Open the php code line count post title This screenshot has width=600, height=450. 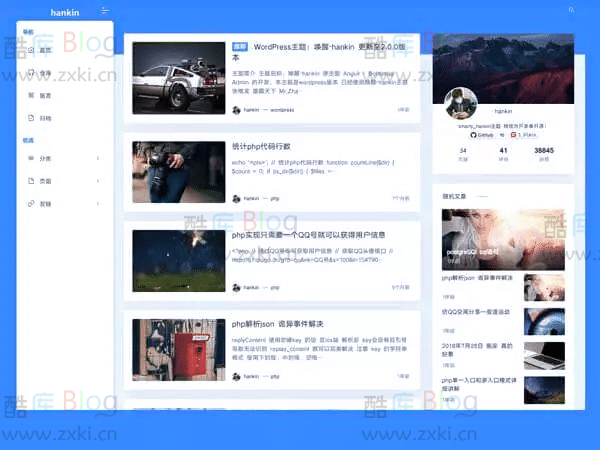[261, 146]
